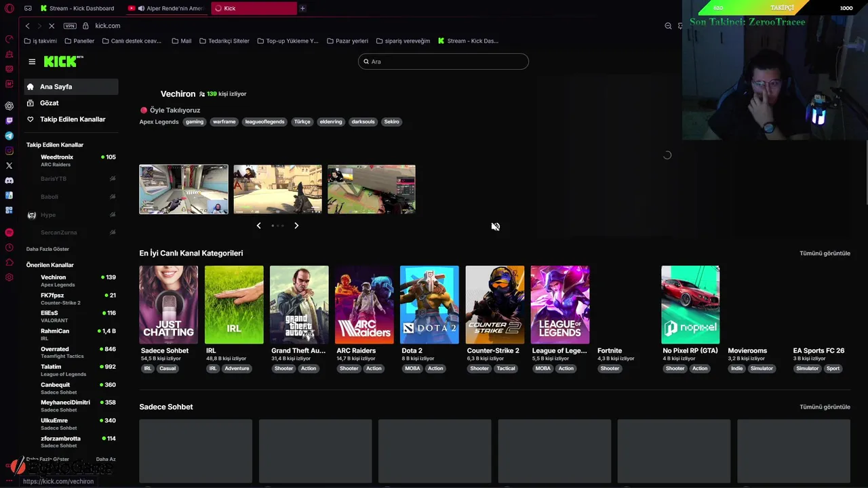Toggle the VPN badge in address bar
The image size is (868, 488).
click(x=70, y=26)
